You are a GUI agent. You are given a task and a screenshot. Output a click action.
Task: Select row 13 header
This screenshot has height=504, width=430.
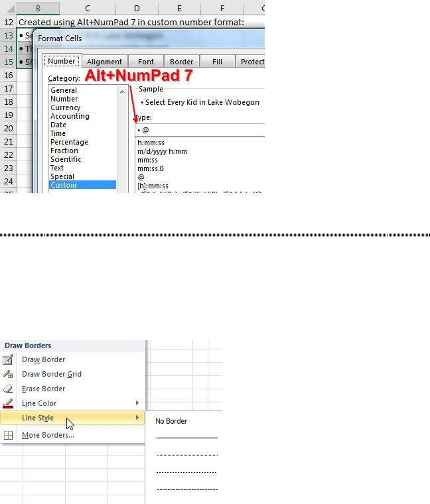pyautogui.click(x=9, y=35)
